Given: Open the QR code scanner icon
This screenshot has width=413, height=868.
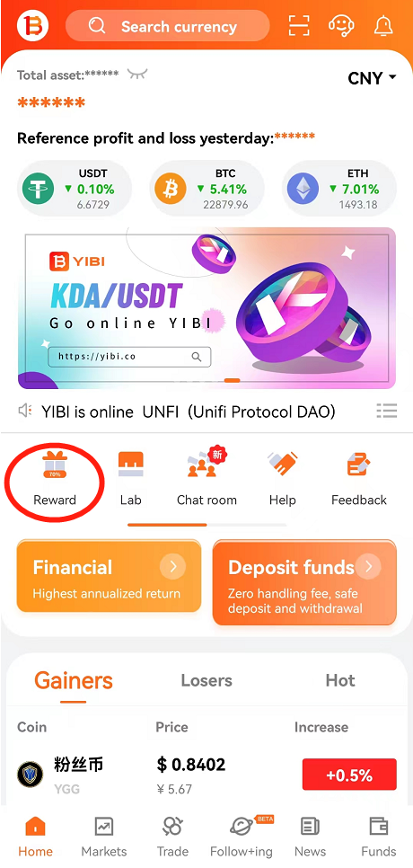Looking at the screenshot, I should (299, 25).
